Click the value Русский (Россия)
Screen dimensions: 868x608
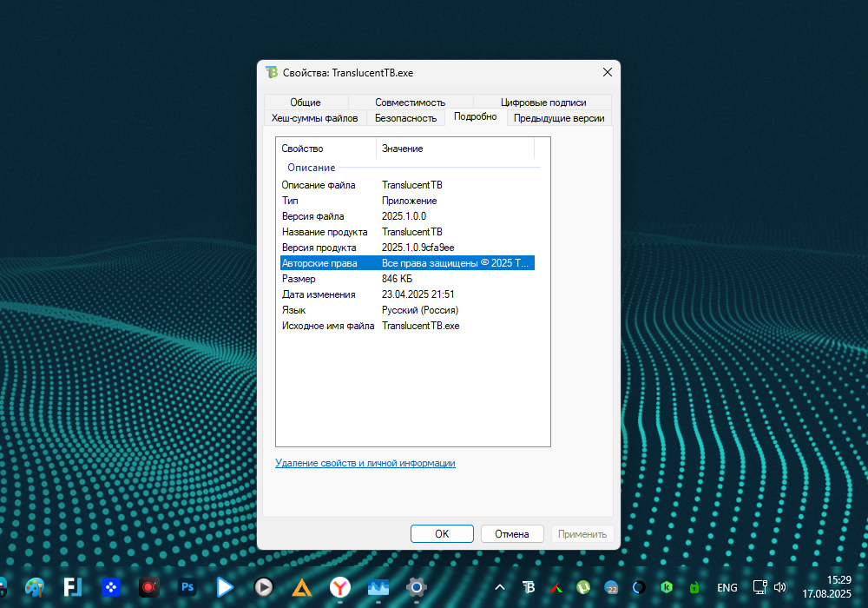tap(420, 310)
